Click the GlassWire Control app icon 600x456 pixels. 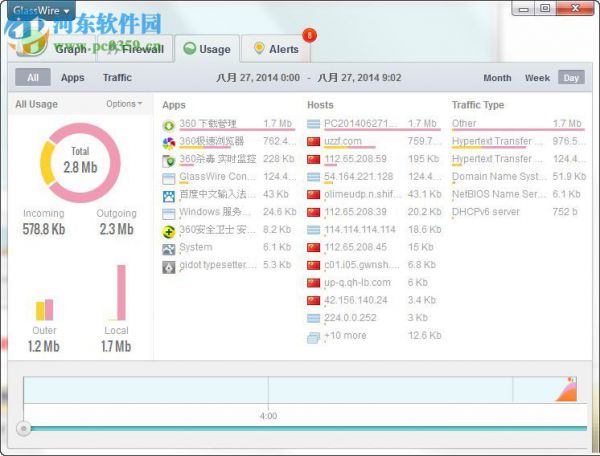pyautogui.click(x=169, y=178)
